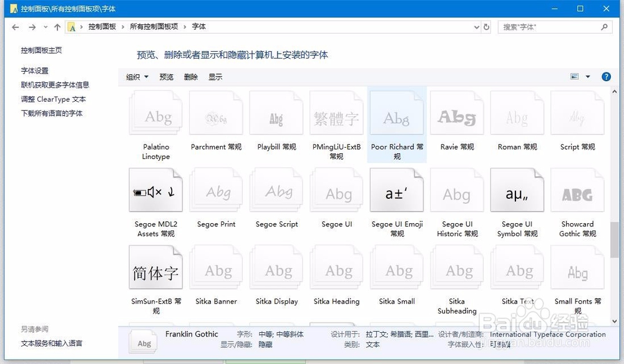Select the Segoe MDL2 Assets font icon
624x364 pixels.
coord(156,190)
